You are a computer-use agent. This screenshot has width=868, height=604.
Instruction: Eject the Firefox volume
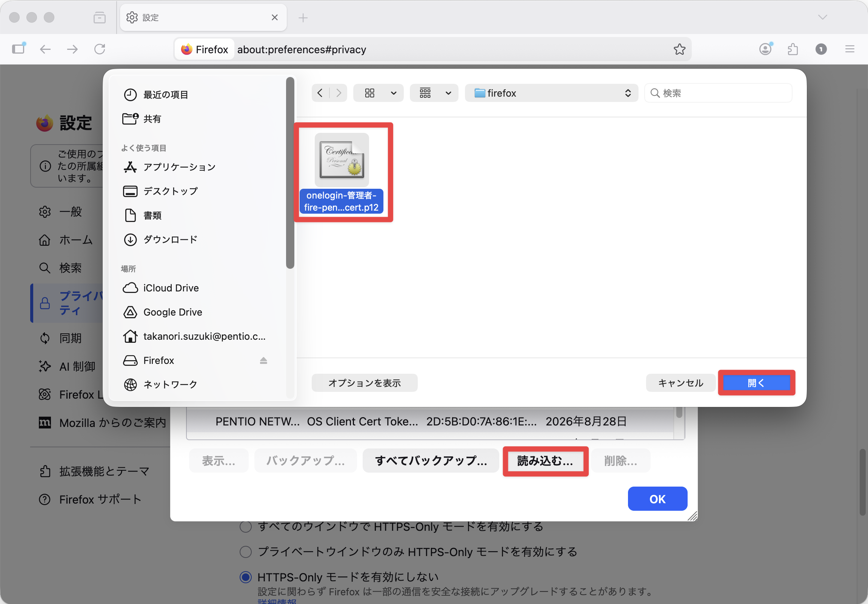[x=263, y=361]
